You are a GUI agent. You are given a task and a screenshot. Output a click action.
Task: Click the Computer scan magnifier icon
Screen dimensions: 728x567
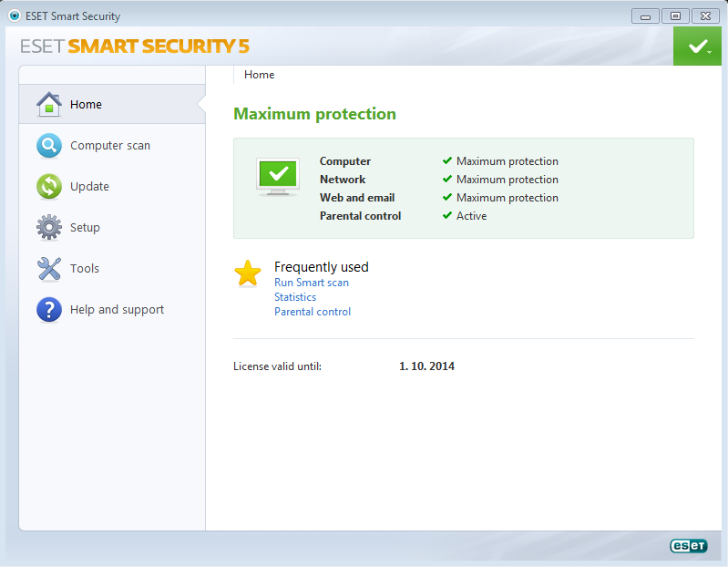49,145
